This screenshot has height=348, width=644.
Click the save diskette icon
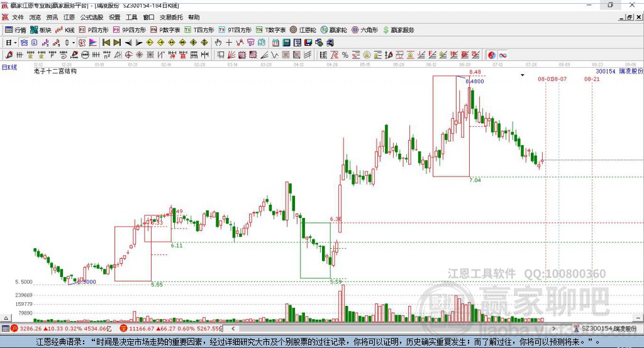click(308, 42)
